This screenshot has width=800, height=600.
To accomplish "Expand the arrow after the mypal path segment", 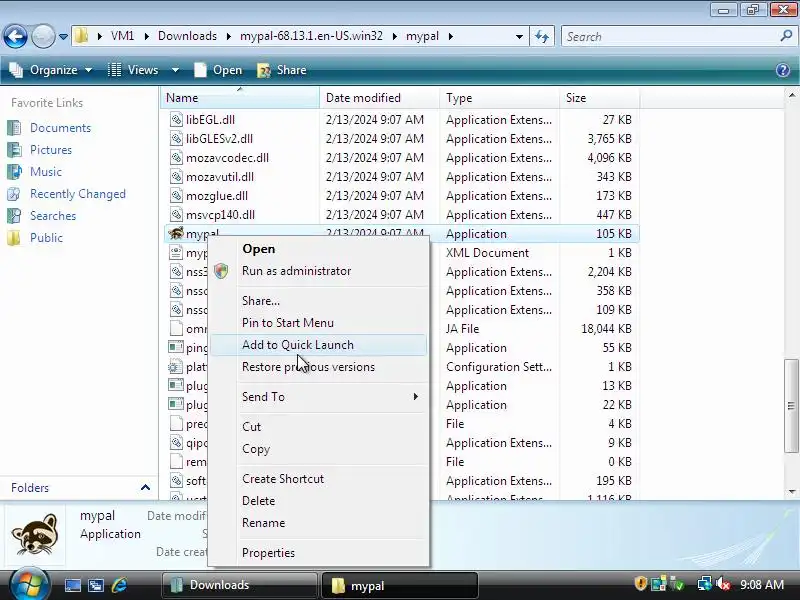I will click(451, 36).
